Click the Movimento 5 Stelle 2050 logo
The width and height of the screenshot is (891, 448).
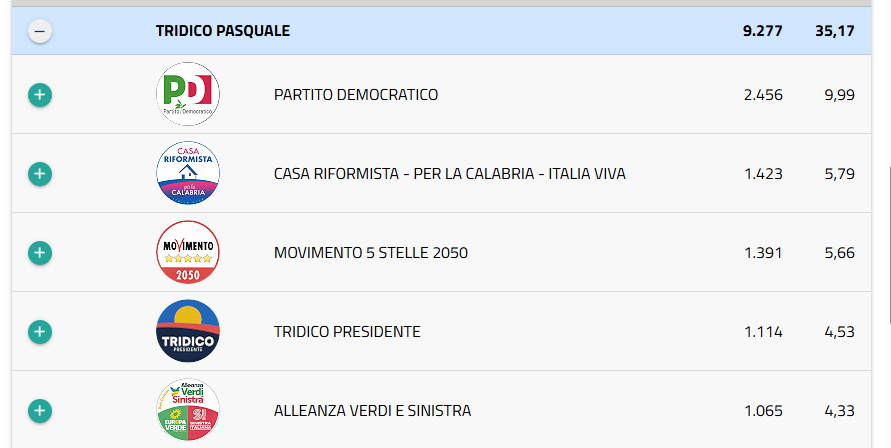188,252
